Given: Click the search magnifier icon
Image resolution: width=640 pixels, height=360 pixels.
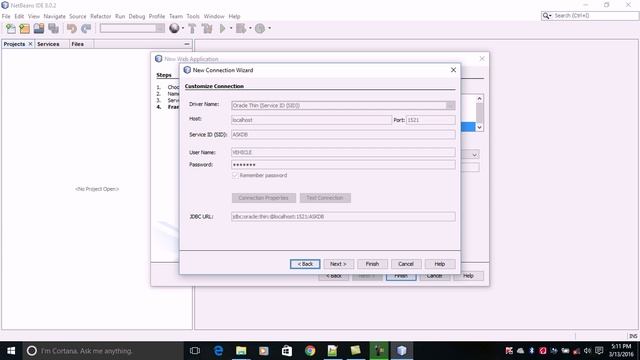Looking at the screenshot, I should coord(546,16).
